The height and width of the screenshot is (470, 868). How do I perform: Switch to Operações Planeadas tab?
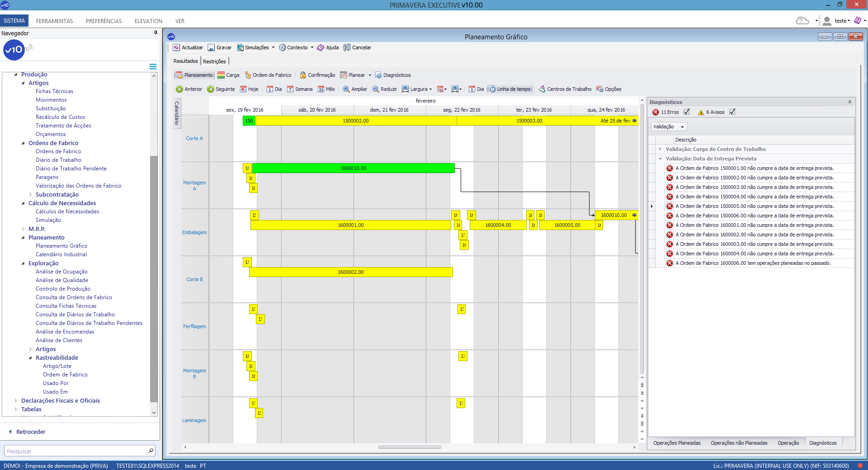point(677,443)
